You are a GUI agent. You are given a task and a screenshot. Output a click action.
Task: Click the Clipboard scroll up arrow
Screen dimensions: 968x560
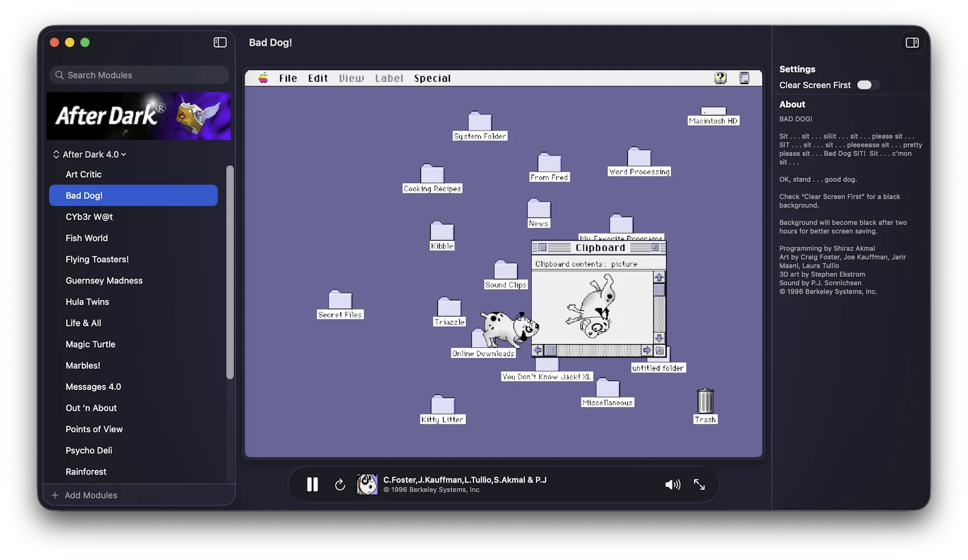click(659, 277)
